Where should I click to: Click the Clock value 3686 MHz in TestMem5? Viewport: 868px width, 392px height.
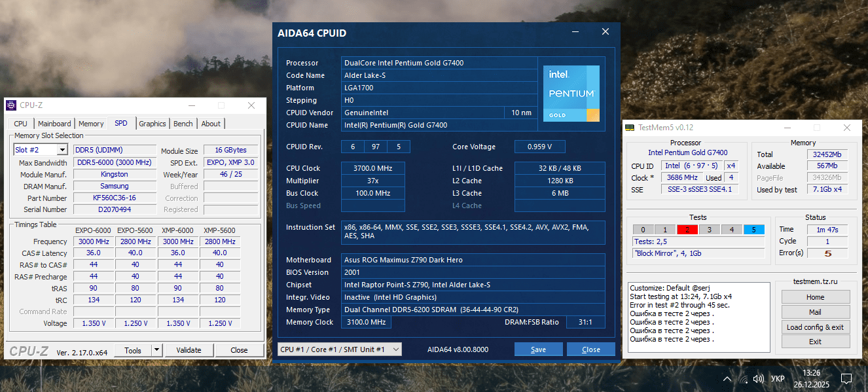tap(681, 178)
